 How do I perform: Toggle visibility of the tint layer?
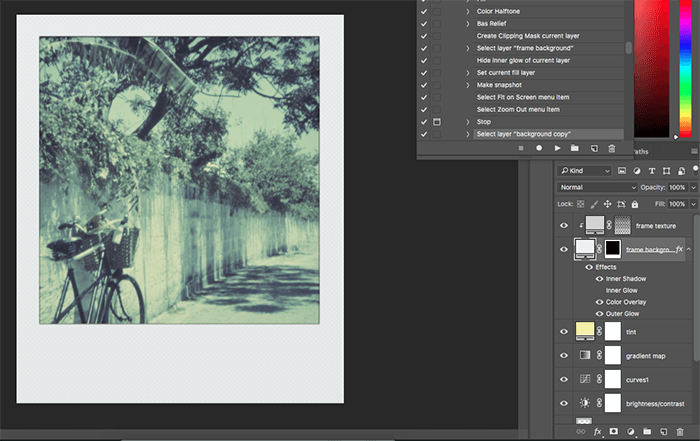point(564,331)
